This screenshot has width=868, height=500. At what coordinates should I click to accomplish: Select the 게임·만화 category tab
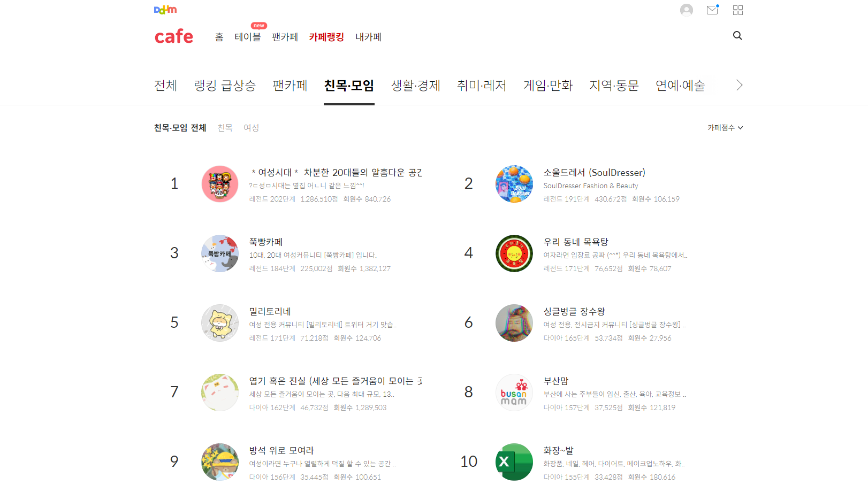pos(548,86)
